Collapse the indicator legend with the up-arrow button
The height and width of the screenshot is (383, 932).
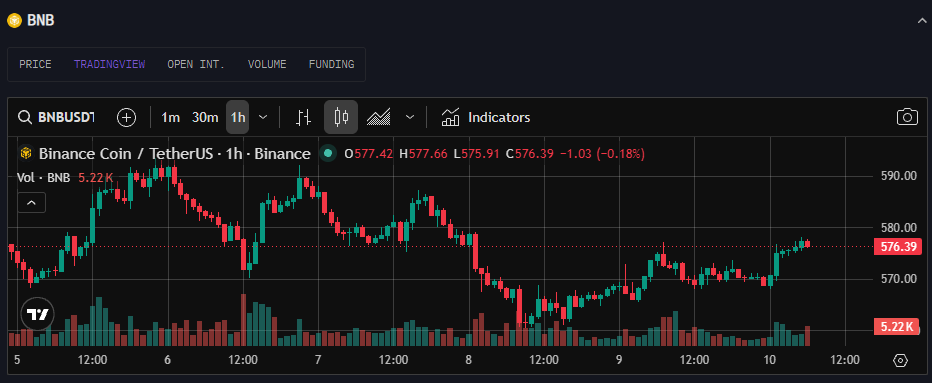pos(32,203)
